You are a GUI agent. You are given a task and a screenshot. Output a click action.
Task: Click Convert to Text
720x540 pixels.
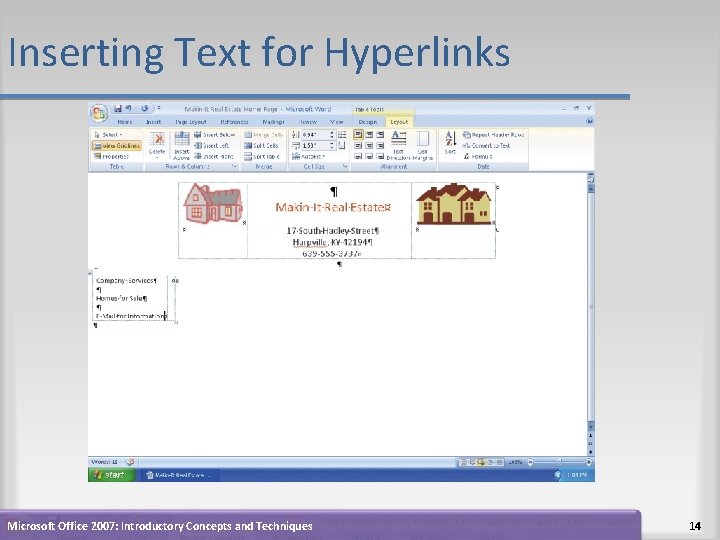coord(486,146)
